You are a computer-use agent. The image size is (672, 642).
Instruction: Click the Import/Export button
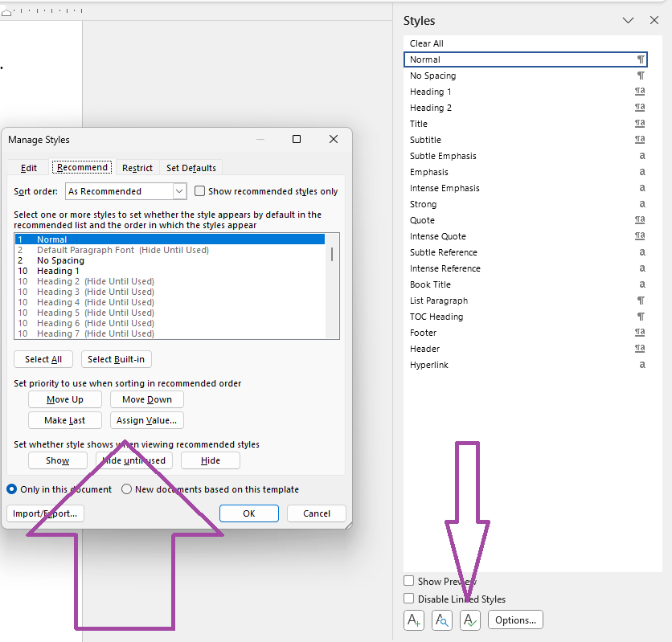[45, 513]
